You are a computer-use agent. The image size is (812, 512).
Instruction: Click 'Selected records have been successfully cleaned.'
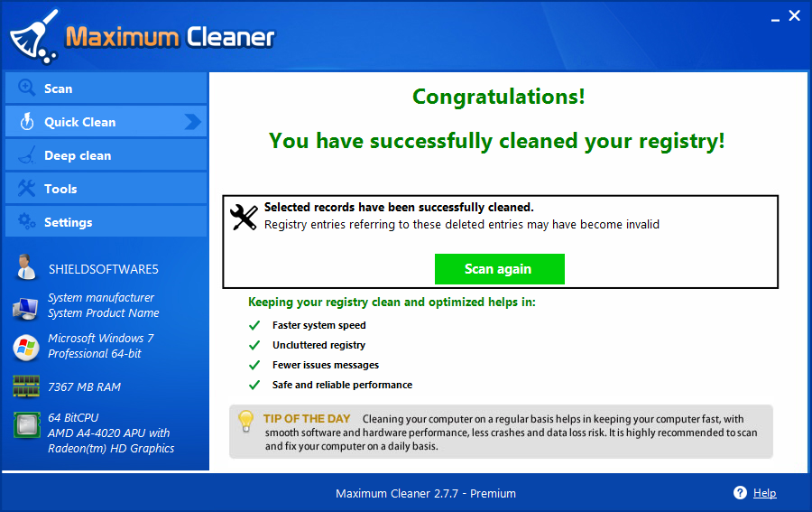pos(399,208)
